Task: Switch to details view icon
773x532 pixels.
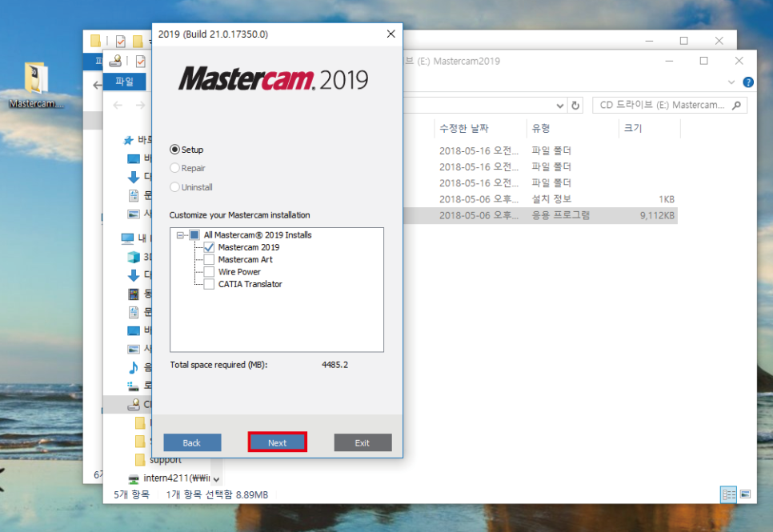Action: (x=729, y=494)
